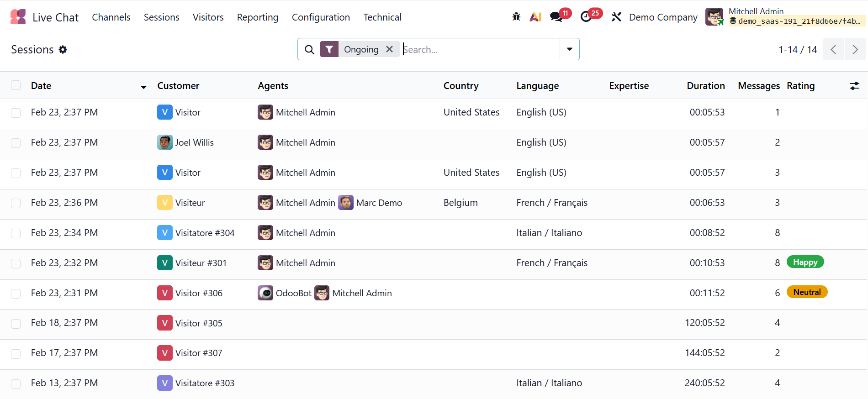Focus the Search input field

pyautogui.click(x=480, y=49)
